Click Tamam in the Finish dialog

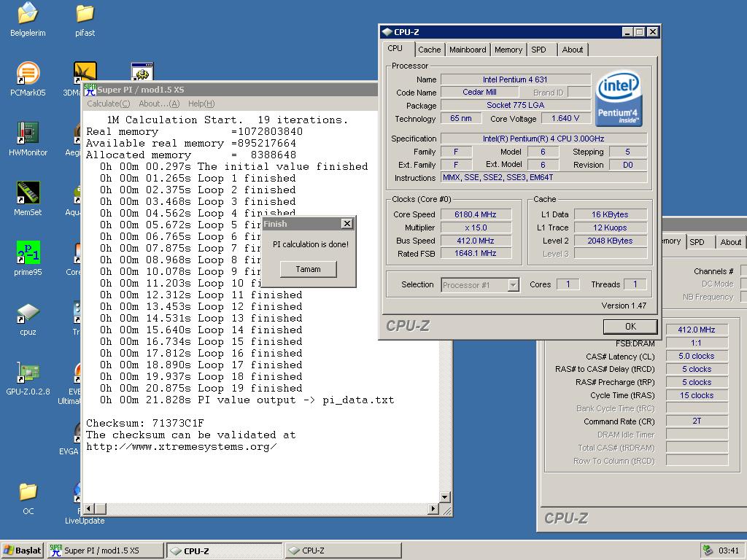[309, 269]
